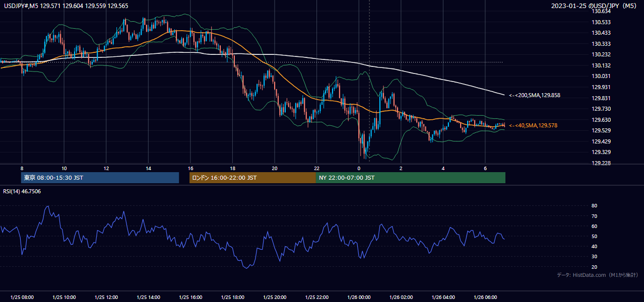This screenshot has width=644, height=302.
Task: Click hour label 18 under the price chart
Action: pyautogui.click(x=232, y=168)
